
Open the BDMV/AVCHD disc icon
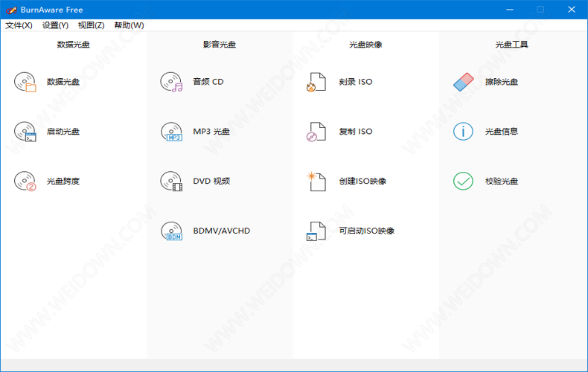(171, 231)
